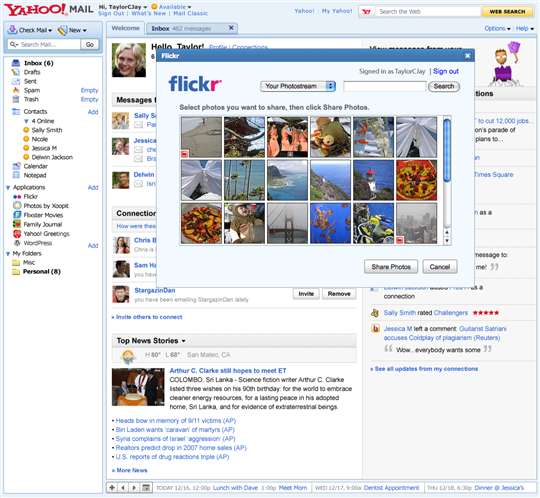540x498 pixels.
Task: Click Cancel in the Flickr dialog
Action: pyautogui.click(x=440, y=267)
